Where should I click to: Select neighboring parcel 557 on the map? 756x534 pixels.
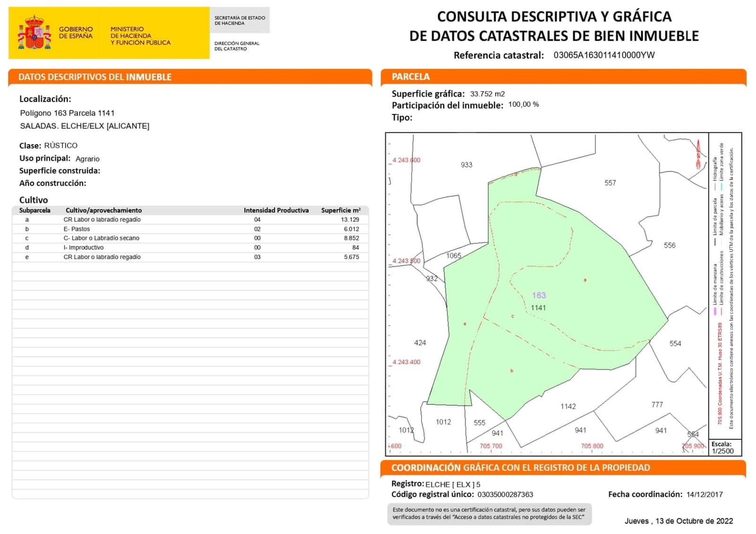pyautogui.click(x=611, y=182)
